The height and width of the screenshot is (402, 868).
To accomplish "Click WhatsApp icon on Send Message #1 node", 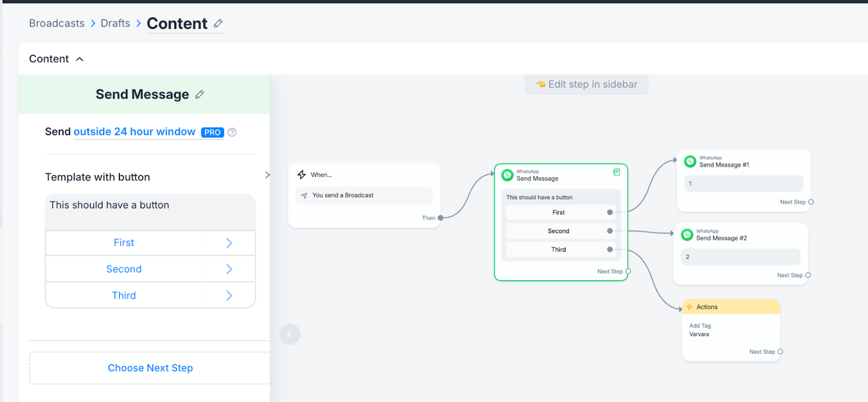I will click(x=690, y=162).
